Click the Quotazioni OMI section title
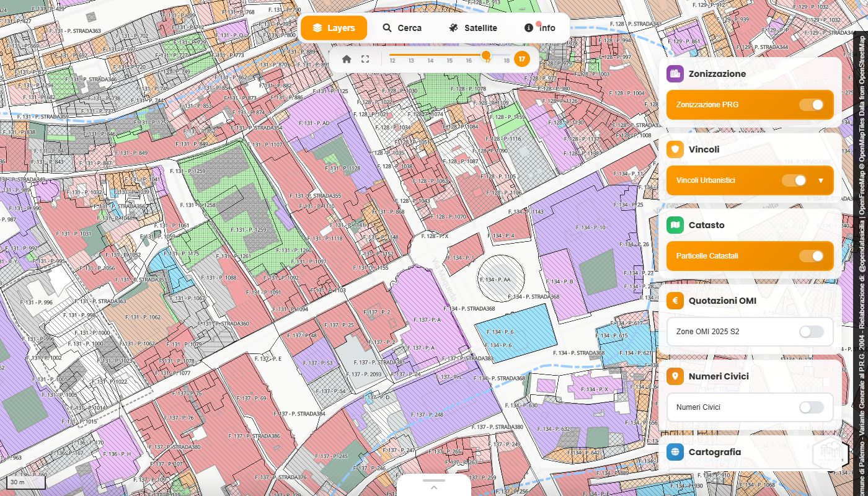The width and height of the screenshot is (868, 496). [x=722, y=301]
